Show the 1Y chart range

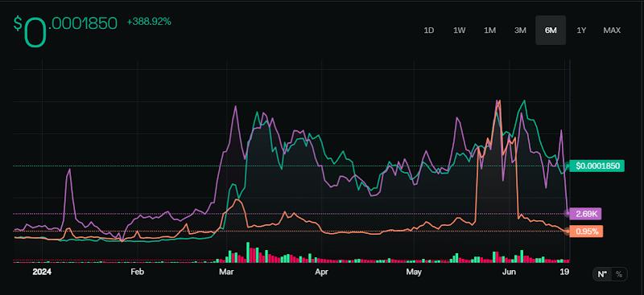(x=581, y=31)
